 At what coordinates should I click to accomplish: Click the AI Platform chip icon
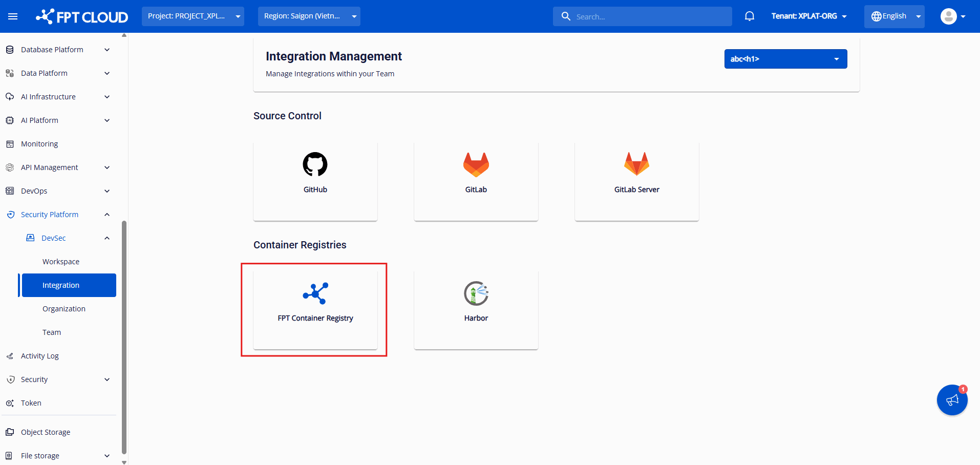[10, 120]
